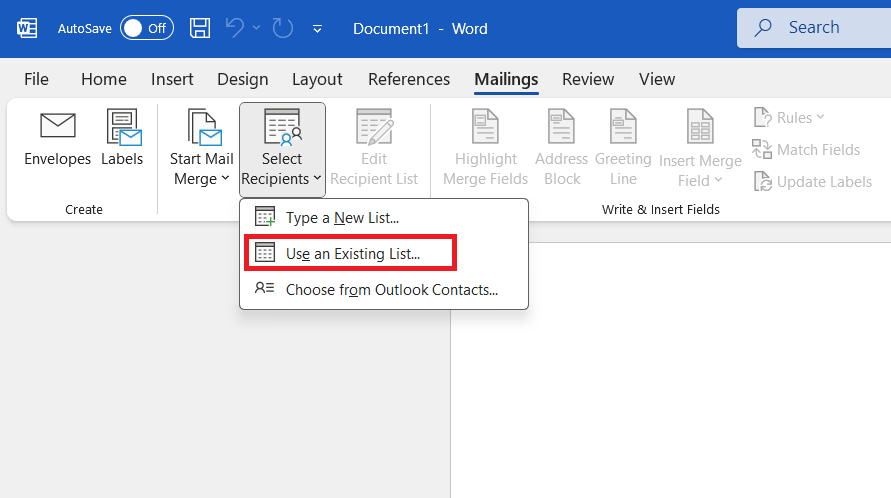Collapse the Select Recipients dropdown
Viewport: 891px width, 498px height.
pos(282,150)
